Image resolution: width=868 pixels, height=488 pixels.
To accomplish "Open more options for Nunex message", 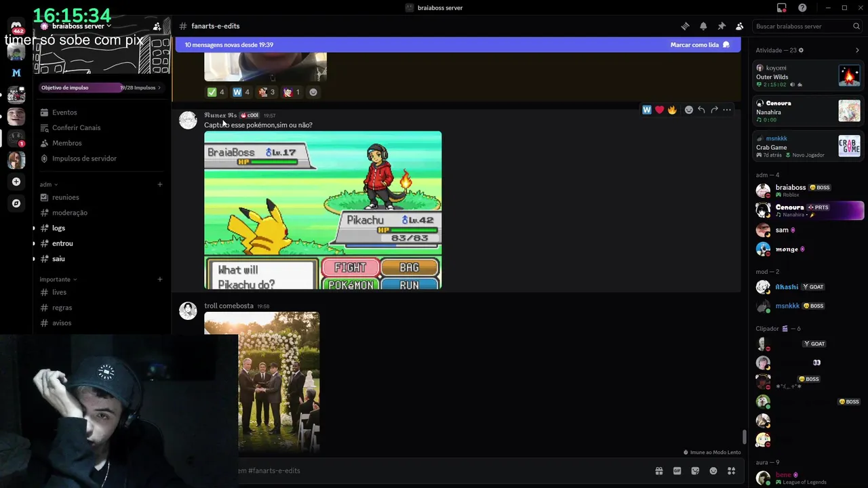I will pos(727,110).
